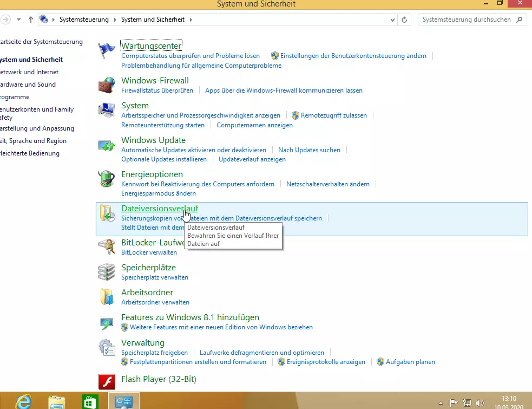
Task: Click the Control Panel icon in address bar
Action: tap(44, 20)
